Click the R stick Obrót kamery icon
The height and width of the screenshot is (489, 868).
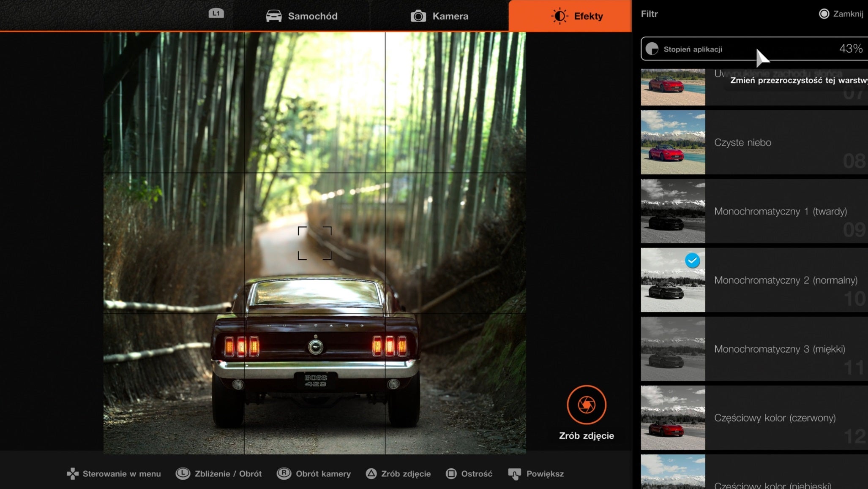(284, 473)
